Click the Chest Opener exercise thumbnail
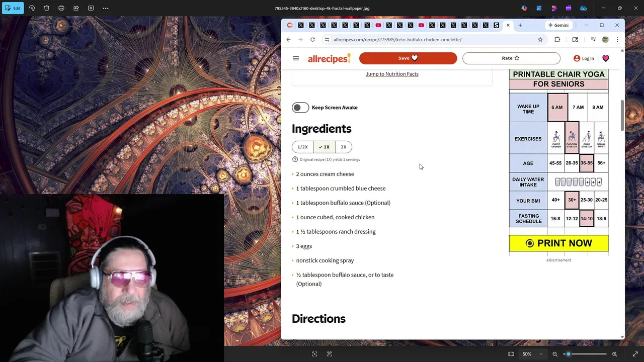Image resolution: width=644 pixels, height=362 pixels. pos(556,139)
